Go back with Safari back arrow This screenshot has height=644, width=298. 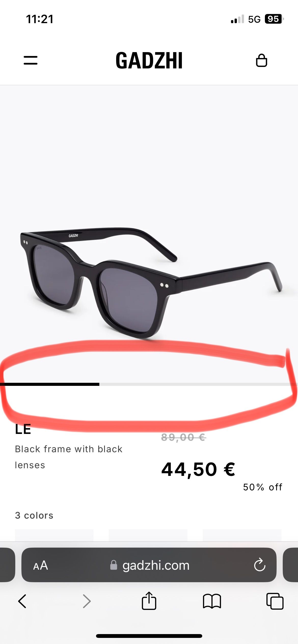pyautogui.click(x=22, y=601)
